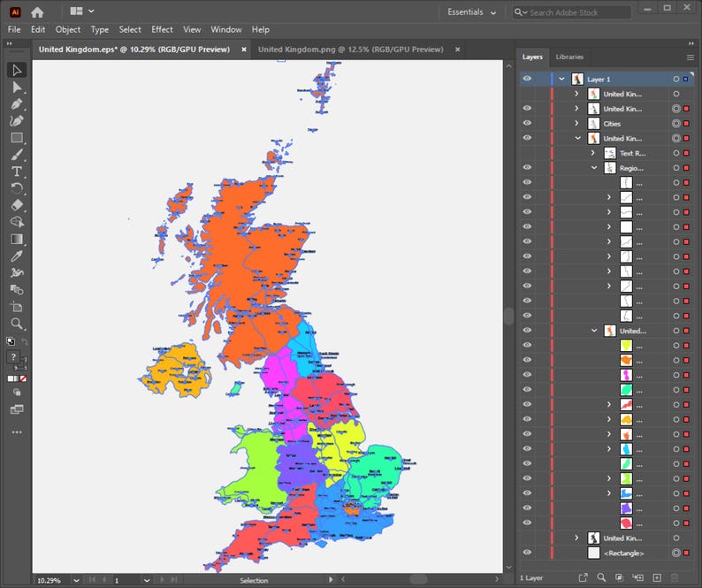Image resolution: width=702 pixels, height=588 pixels.
Task: Click Locate Object magnifier in Layers panel
Action: [x=601, y=577]
